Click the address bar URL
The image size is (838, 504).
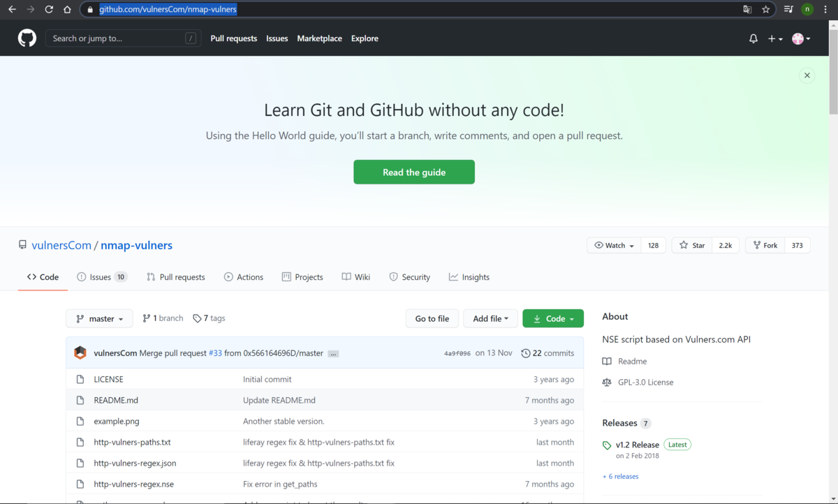[168, 9]
